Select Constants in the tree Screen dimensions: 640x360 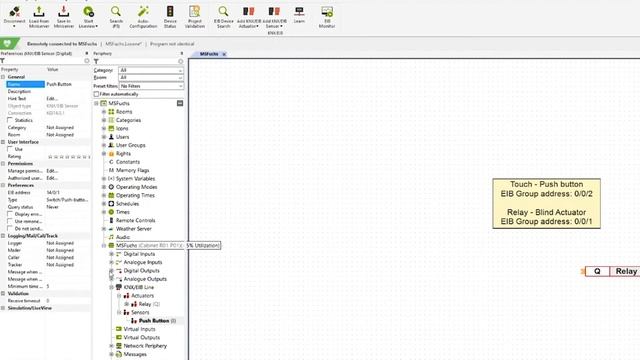pos(127,162)
